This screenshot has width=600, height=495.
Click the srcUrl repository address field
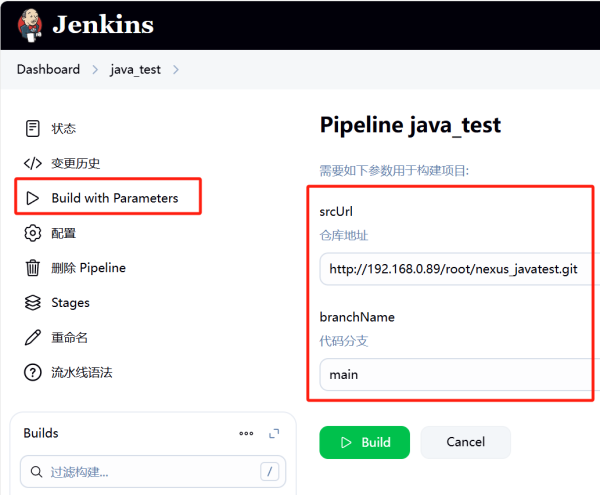(x=459, y=269)
